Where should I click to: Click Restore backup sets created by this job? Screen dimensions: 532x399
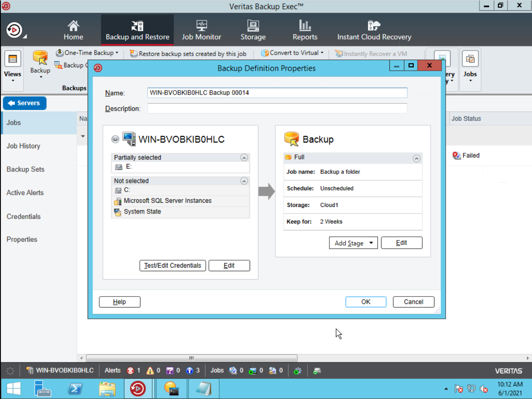188,54
